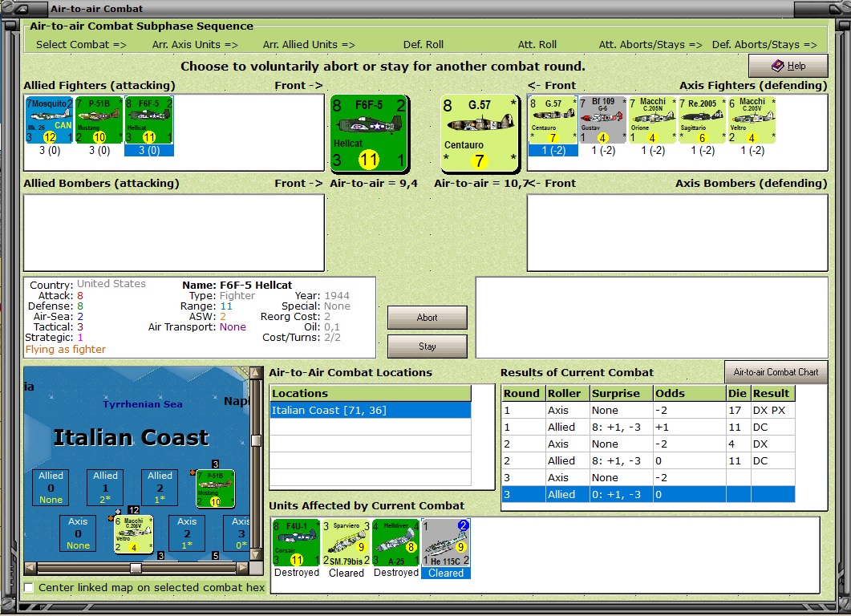The image size is (851, 616).
Task: Click the Axis 0 None box on map
Action: point(78,533)
